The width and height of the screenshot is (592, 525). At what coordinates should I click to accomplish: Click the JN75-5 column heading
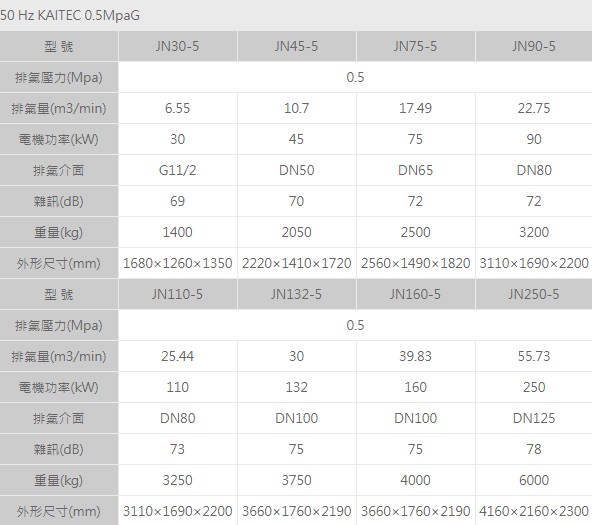click(415, 46)
